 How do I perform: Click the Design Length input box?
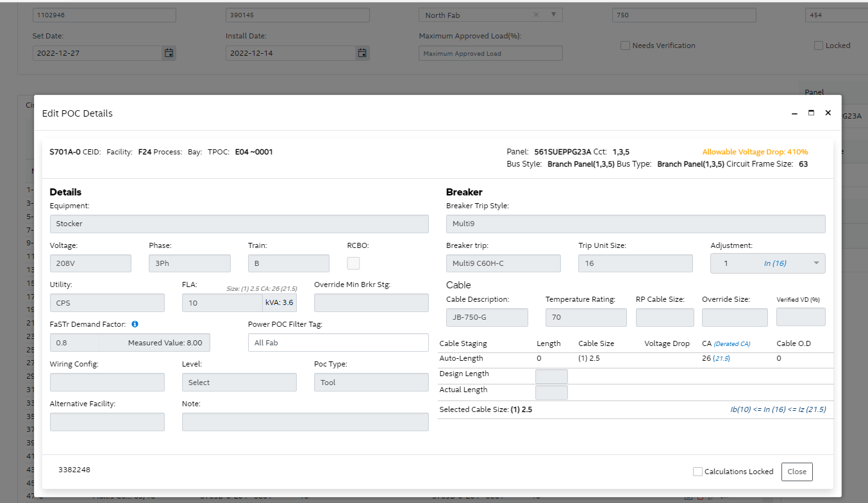click(551, 377)
